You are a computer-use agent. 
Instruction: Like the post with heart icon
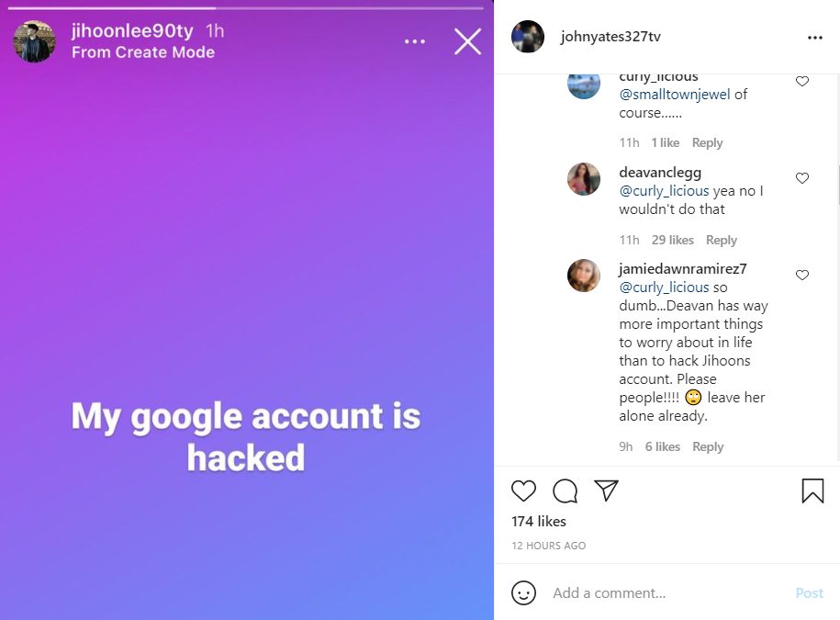(x=523, y=490)
